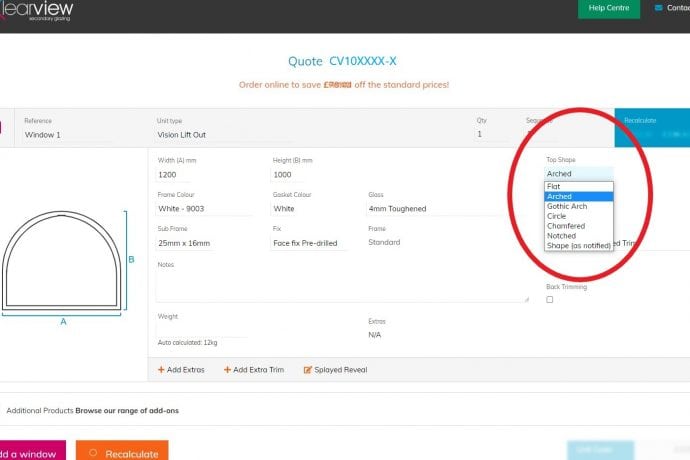
Task: Pick the Chamfered shape option
Action: pos(566,226)
